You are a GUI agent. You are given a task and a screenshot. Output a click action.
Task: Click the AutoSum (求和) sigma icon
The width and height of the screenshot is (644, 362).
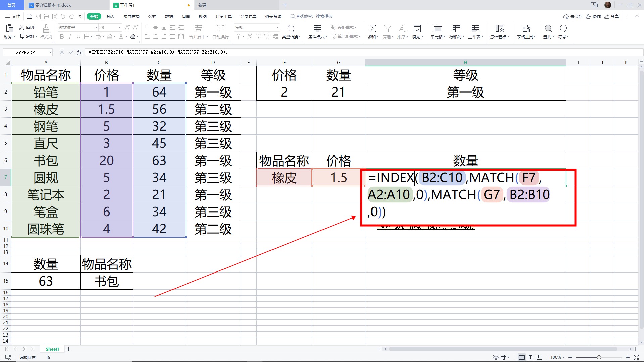click(x=372, y=29)
